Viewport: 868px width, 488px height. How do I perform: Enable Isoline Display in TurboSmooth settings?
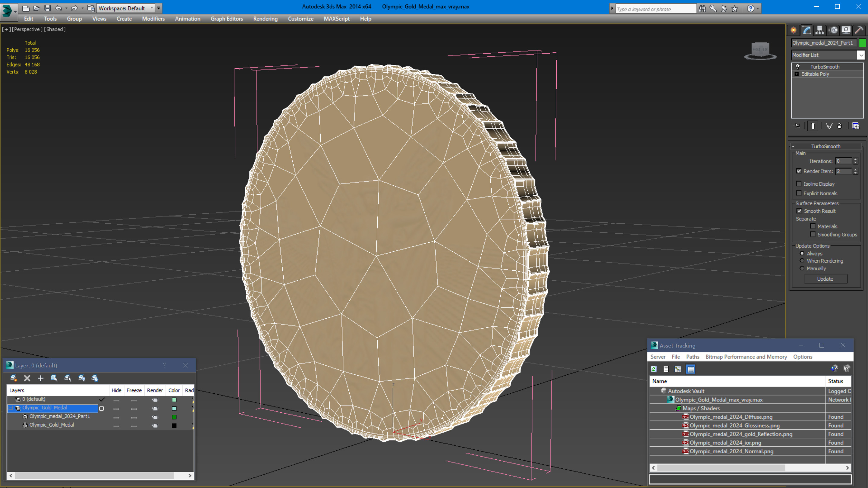point(800,184)
